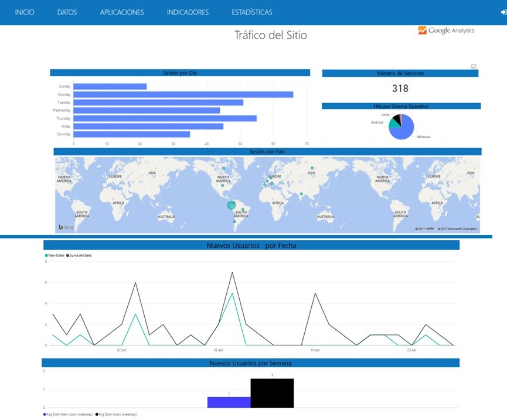Navigate to Indicadores in navbar
The width and height of the screenshot is (507, 420).
pos(188,12)
